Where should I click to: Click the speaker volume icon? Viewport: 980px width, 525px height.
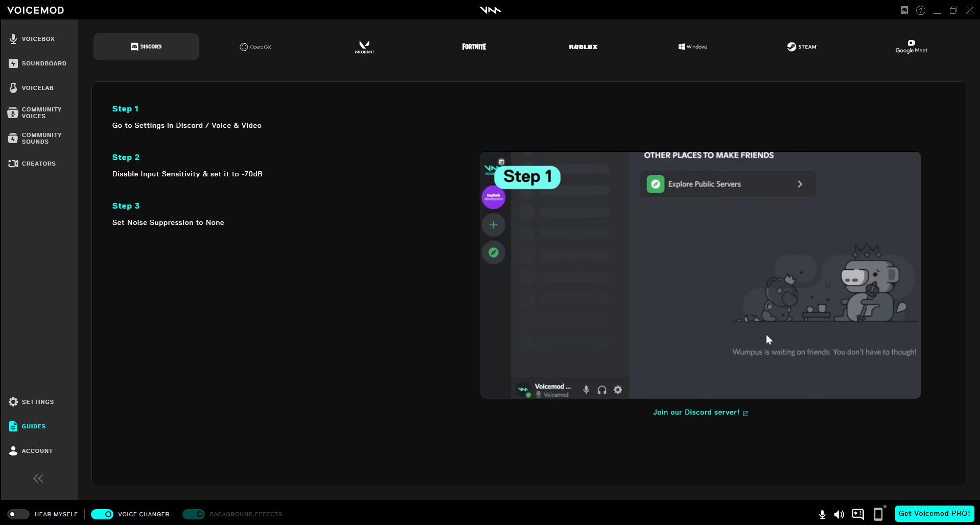click(x=839, y=514)
